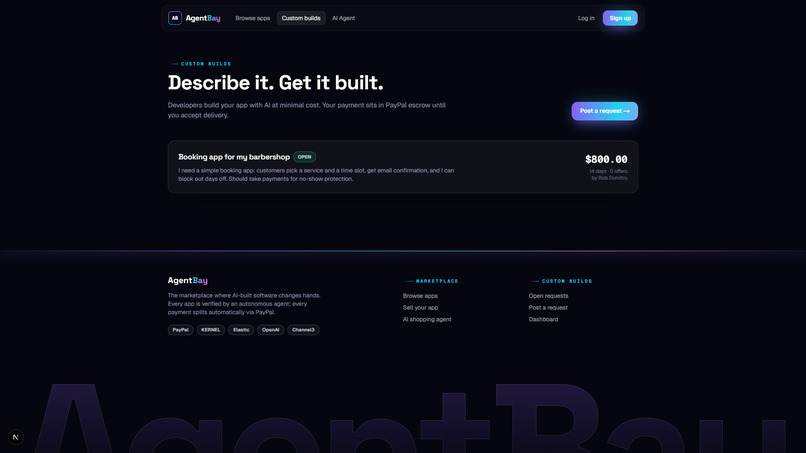
Task: Open the Dashboard footer link
Action: click(543, 319)
